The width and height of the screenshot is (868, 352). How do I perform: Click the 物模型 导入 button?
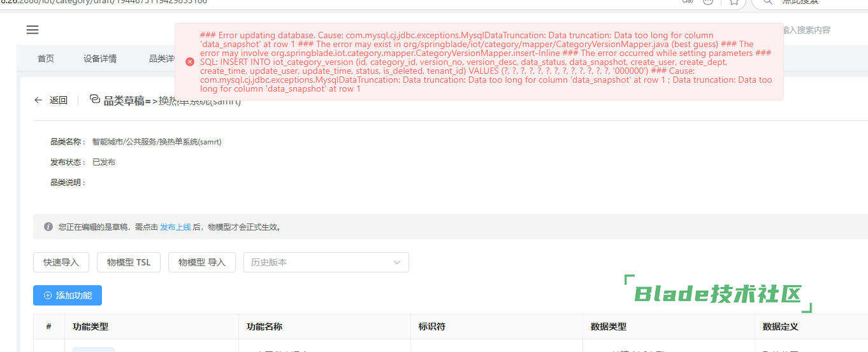pyautogui.click(x=202, y=262)
